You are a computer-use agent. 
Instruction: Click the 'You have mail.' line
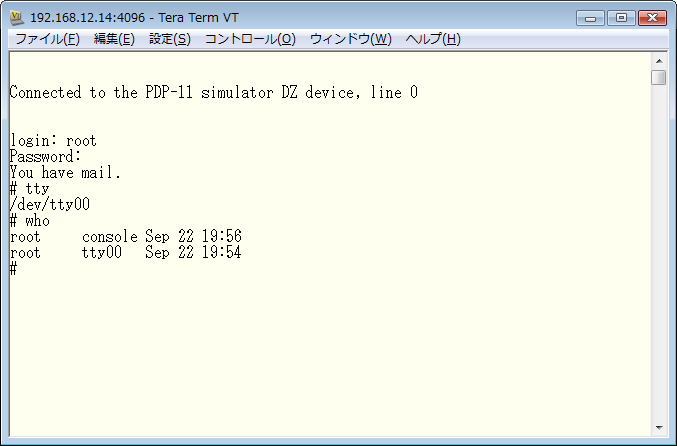[x=65, y=173]
